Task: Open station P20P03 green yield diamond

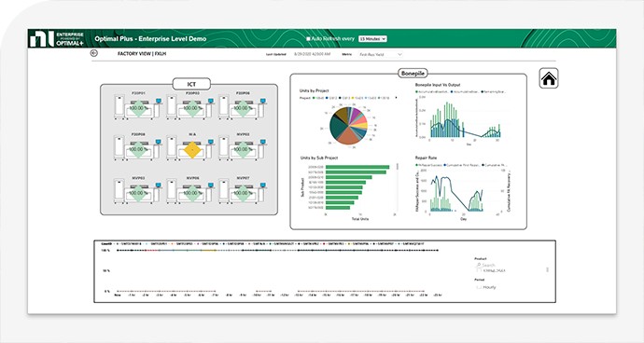Action: click(192, 108)
